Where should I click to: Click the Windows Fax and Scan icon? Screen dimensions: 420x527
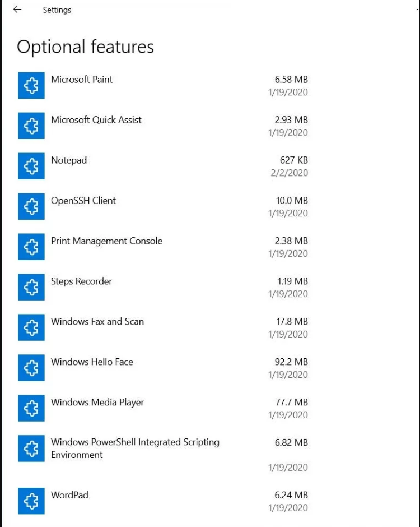coord(31,327)
